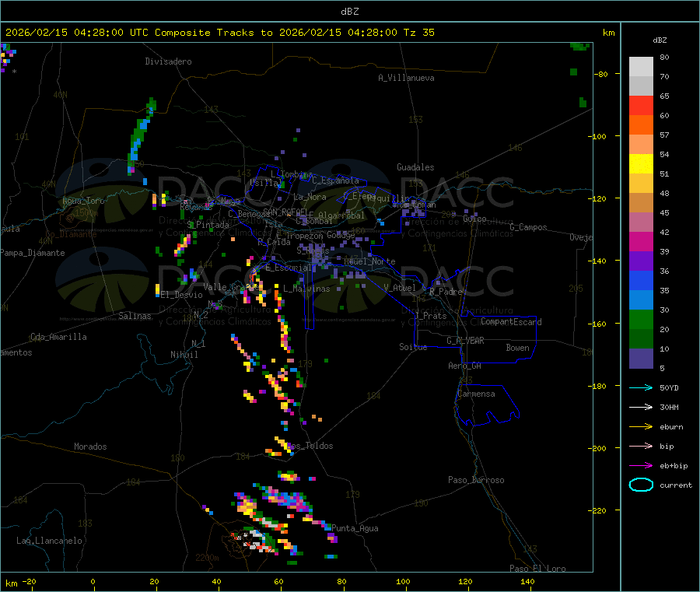Screen dimensions: 700x592
Task: Click the R_Padre map label
Action: pyautogui.click(x=446, y=292)
